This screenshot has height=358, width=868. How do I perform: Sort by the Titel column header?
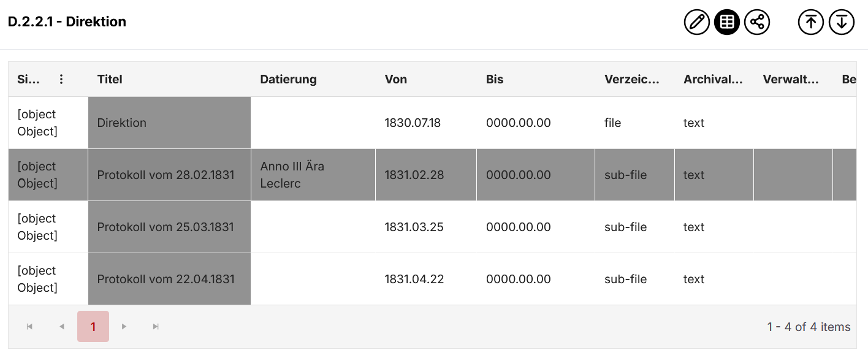click(x=110, y=79)
